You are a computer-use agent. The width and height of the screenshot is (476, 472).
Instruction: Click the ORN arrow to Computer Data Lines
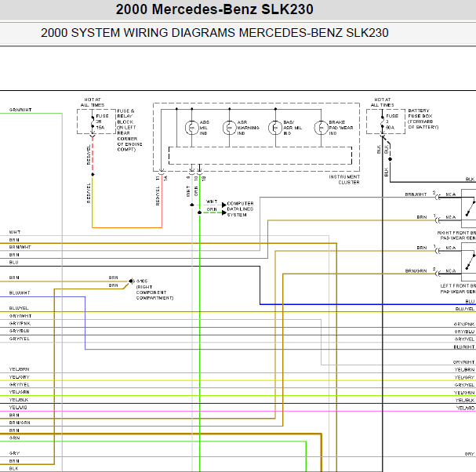tap(224, 212)
